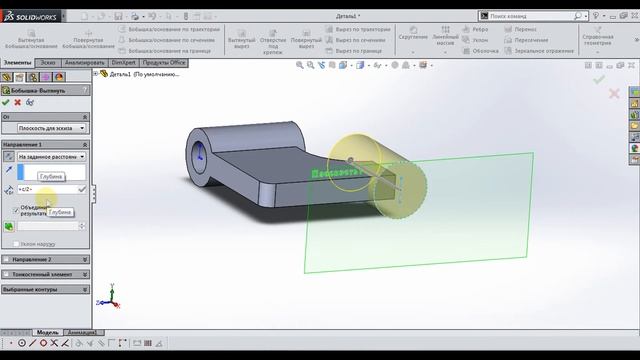This screenshot has height=360, width=640.
Task: Click the extrude direction arrow icon
Action: [9, 170]
